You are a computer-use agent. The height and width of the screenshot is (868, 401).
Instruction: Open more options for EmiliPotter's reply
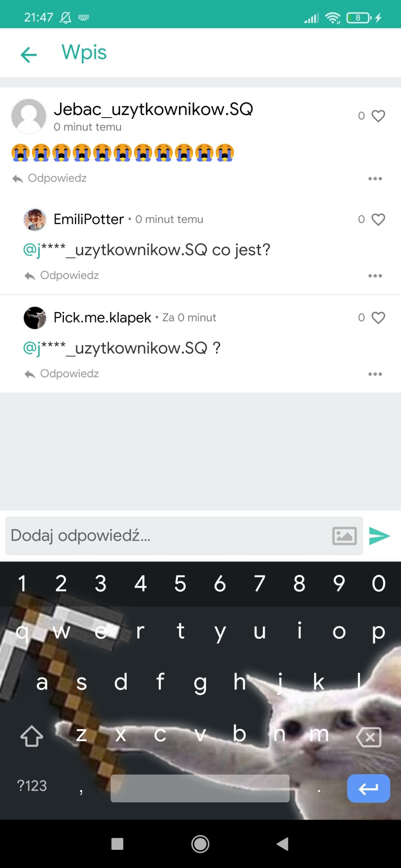point(375,276)
